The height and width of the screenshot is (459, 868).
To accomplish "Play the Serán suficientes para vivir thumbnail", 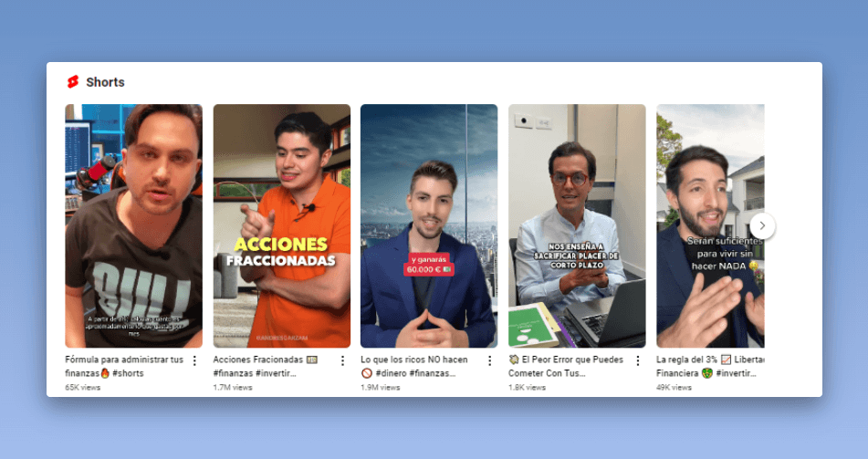I will 710,226.
